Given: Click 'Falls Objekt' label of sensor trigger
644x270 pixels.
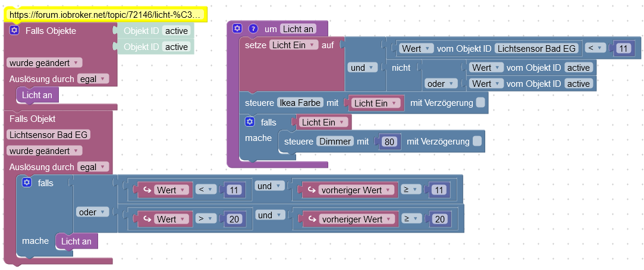Looking at the screenshot, I should point(33,119).
